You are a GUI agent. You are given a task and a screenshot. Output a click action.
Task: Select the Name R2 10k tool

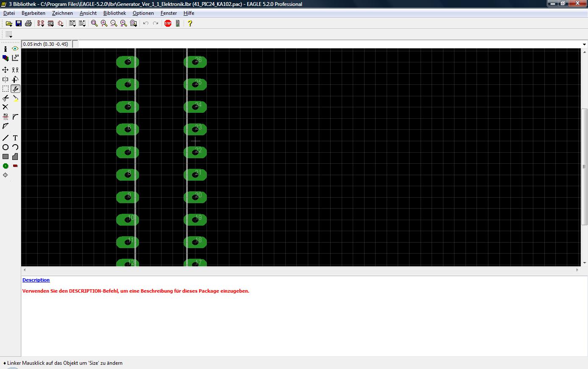(x=6, y=117)
